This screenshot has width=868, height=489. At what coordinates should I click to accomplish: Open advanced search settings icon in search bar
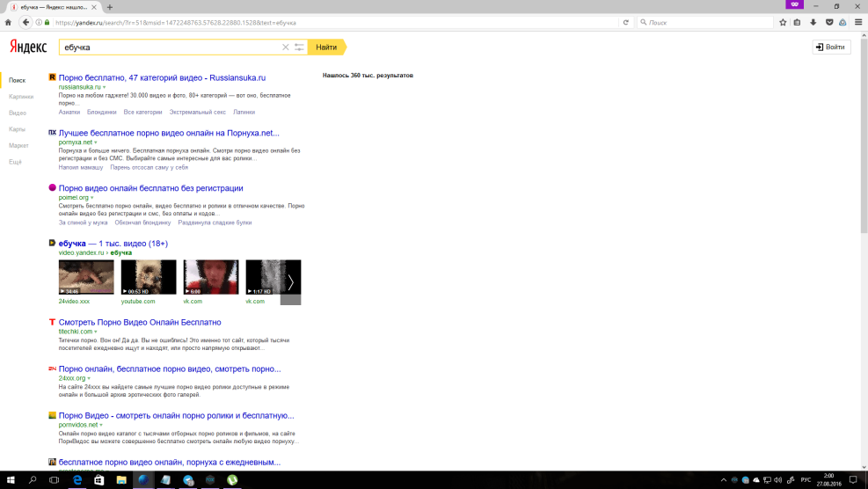pyautogui.click(x=299, y=47)
